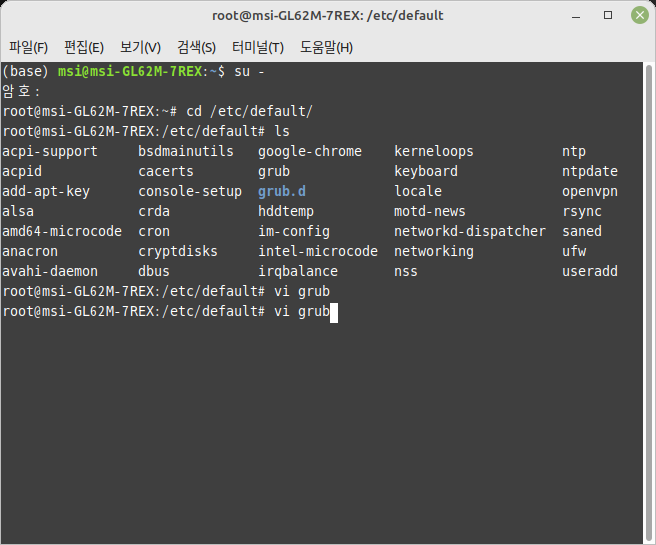Click the terminal cursor block after grub
This screenshot has width=656, height=545.
pyautogui.click(x=334, y=312)
